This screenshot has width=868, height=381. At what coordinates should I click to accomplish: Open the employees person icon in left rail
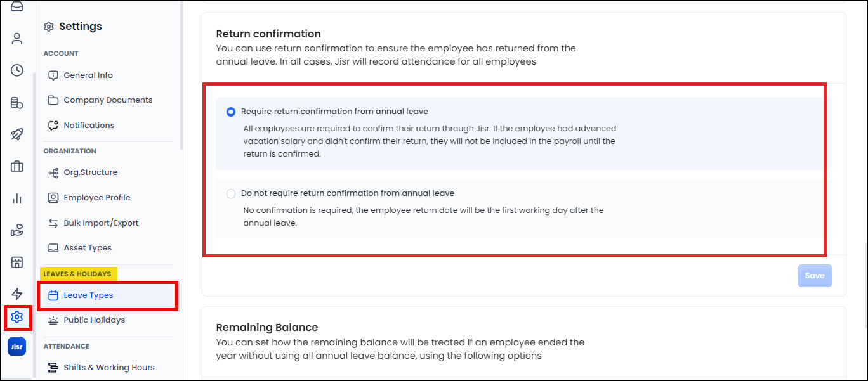(17, 39)
